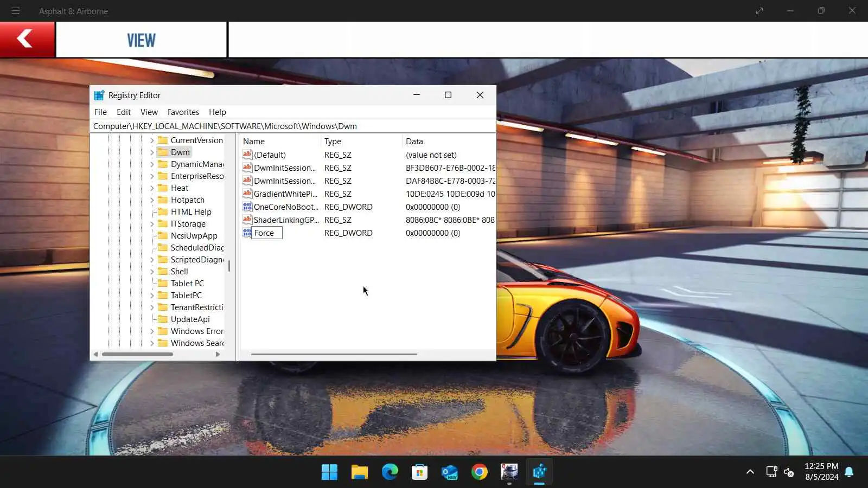Expand the ITStorage key
The height and width of the screenshot is (488, 868).
point(152,224)
